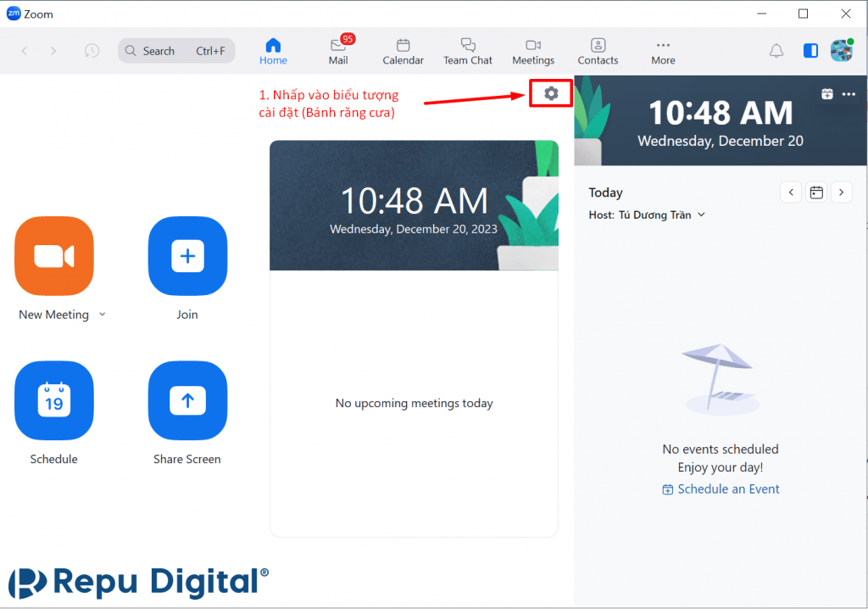Go to next day in calendar panel
This screenshot has height=609, width=868.
(841, 193)
